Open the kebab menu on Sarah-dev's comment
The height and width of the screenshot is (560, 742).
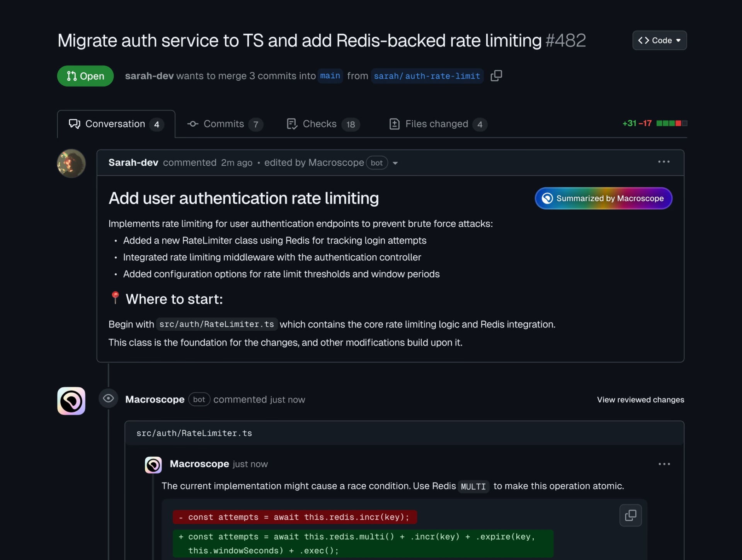point(663,162)
